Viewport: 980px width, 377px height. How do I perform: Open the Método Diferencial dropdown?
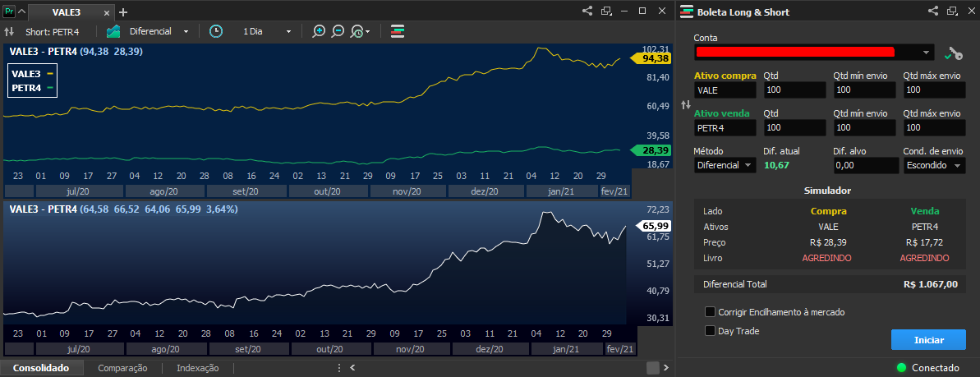(x=725, y=165)
